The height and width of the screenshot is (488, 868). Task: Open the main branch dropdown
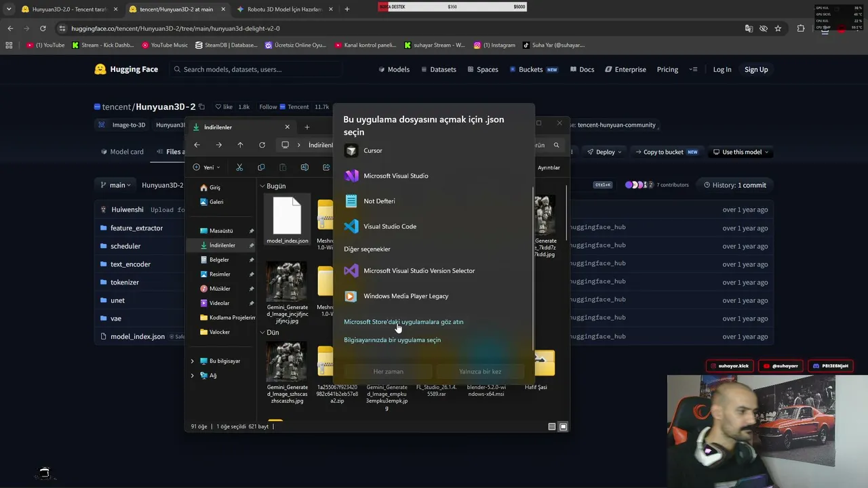[x=115, y=185]
